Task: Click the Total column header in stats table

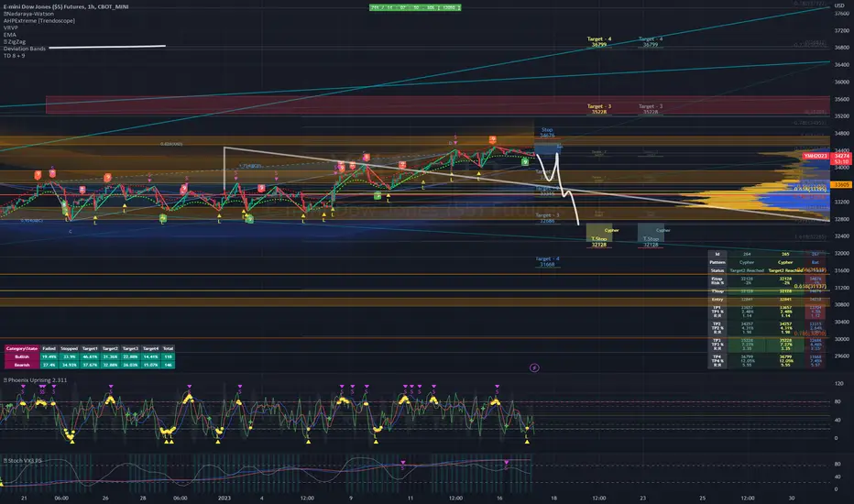Action: (169, 348)
